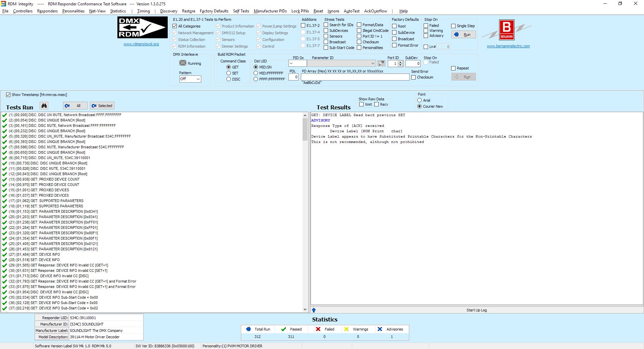Enable the Single Step checkbox

click(x=453, y=26)
